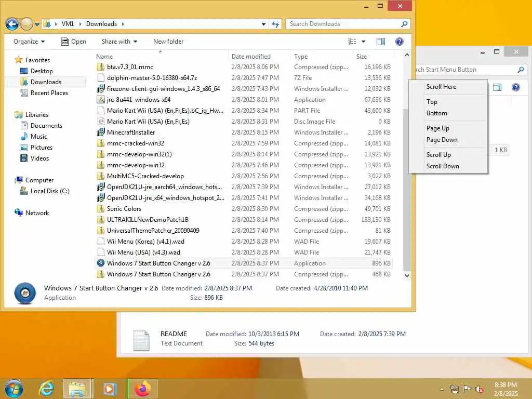Screen dimensions: 532x399
Task: Launch Internet Explorer from taskbar
Action: [x=46, y=389]
